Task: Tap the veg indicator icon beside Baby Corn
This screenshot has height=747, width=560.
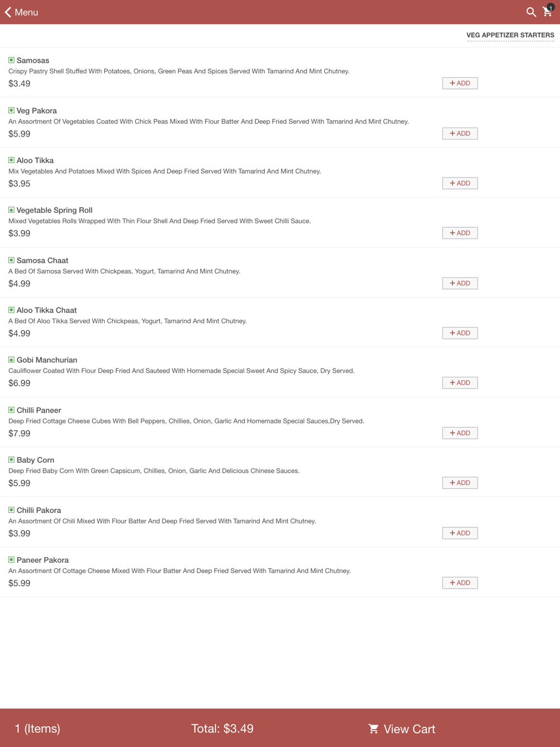Action: coord(11,460)
